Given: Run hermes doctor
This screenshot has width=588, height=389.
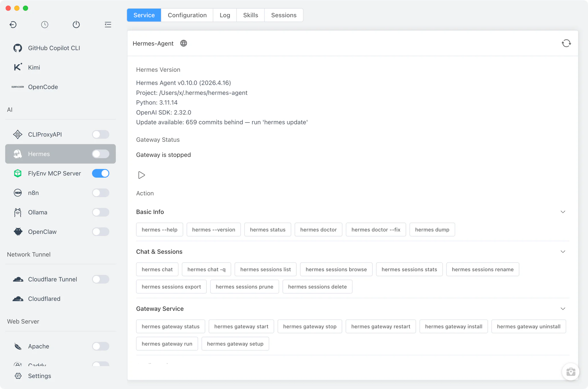Looking at the screenshot, I should (x=318, y=230).
